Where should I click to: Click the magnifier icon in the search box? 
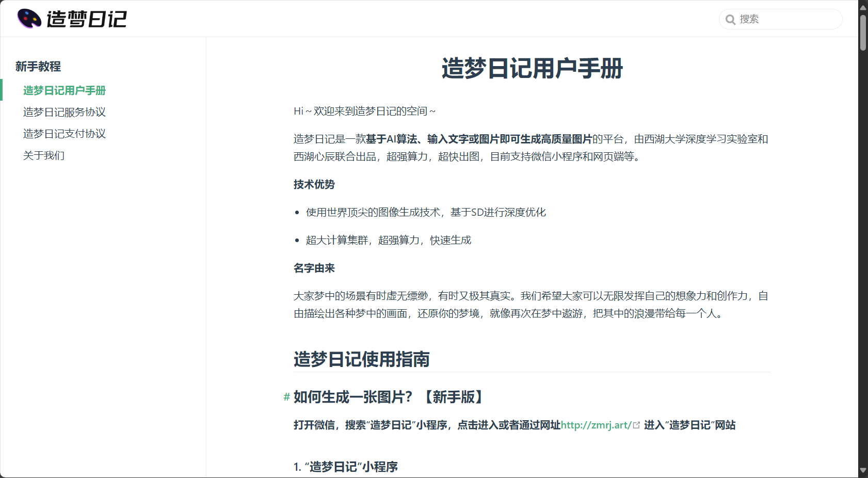click(730, 20)
